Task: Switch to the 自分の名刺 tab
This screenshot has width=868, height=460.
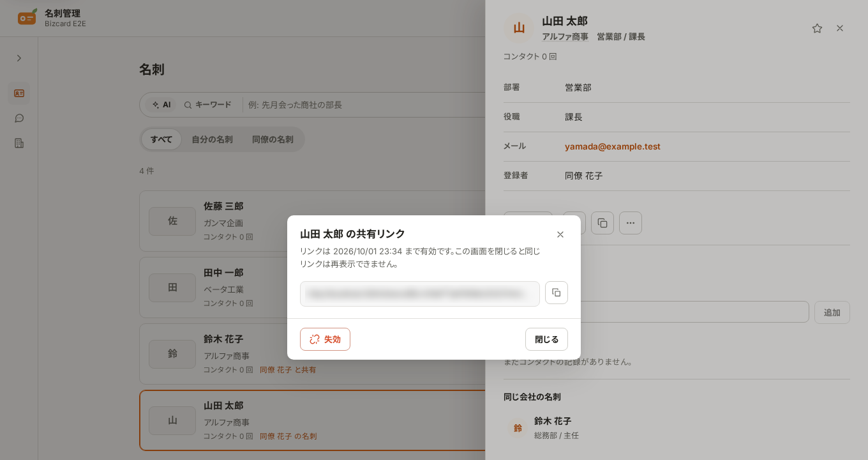Action: [212, 139]
